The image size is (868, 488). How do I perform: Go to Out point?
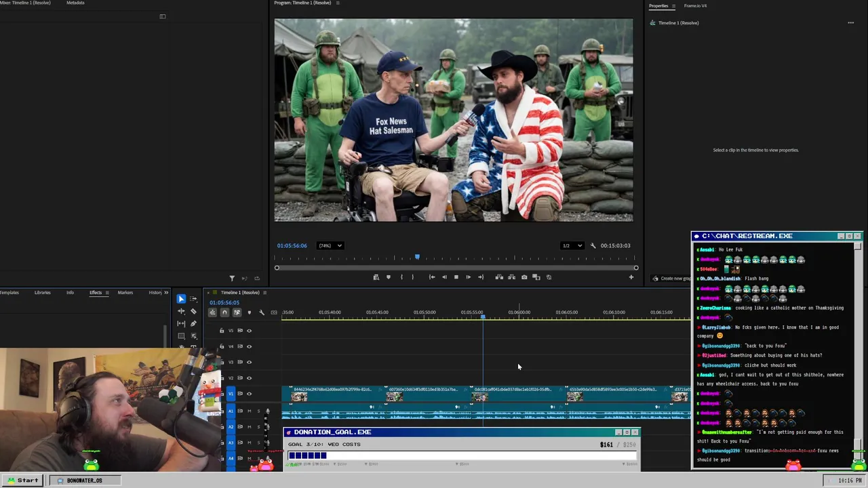(481, 277)
